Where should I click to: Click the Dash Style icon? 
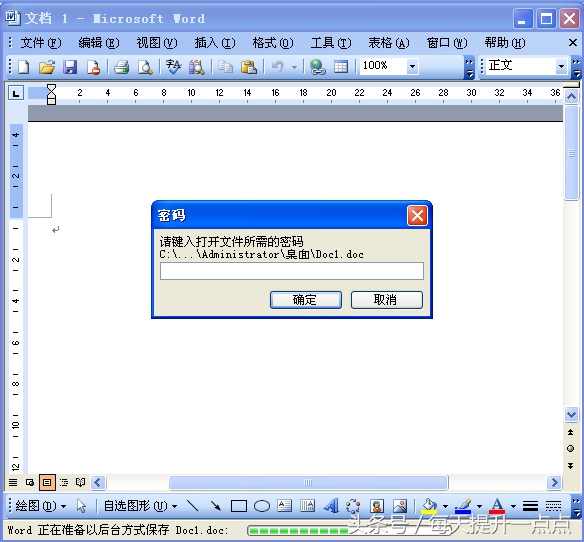[x=553, y=506]
